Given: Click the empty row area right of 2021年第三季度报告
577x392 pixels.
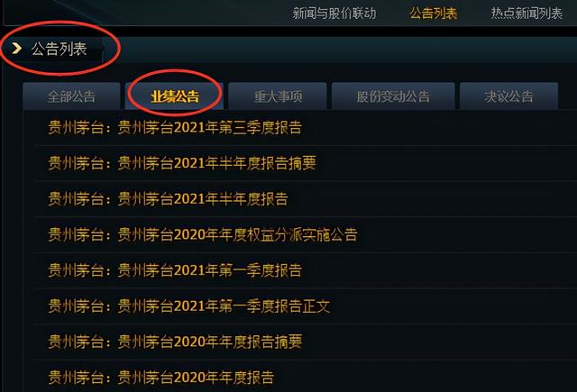Looking at the screenshot, I should 440,128.
